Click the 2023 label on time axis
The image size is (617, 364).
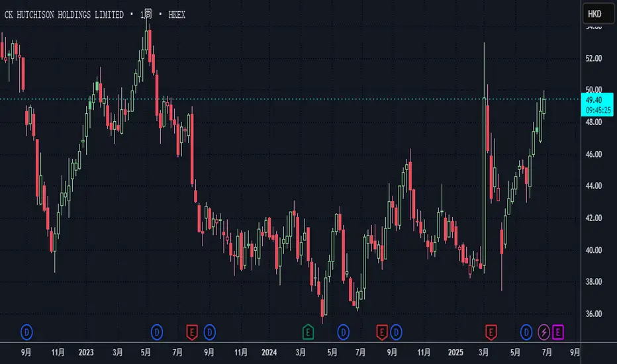click(86, 352)
